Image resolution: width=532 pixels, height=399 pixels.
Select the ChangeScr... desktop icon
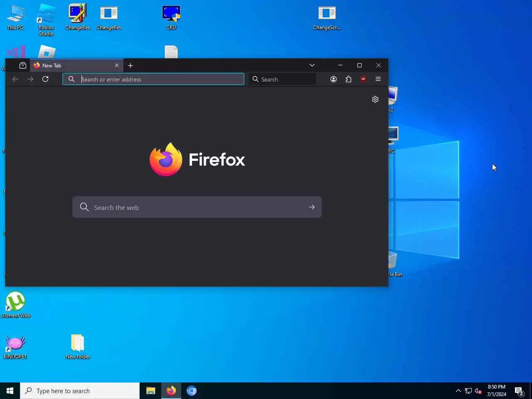(x=327, y=17)
